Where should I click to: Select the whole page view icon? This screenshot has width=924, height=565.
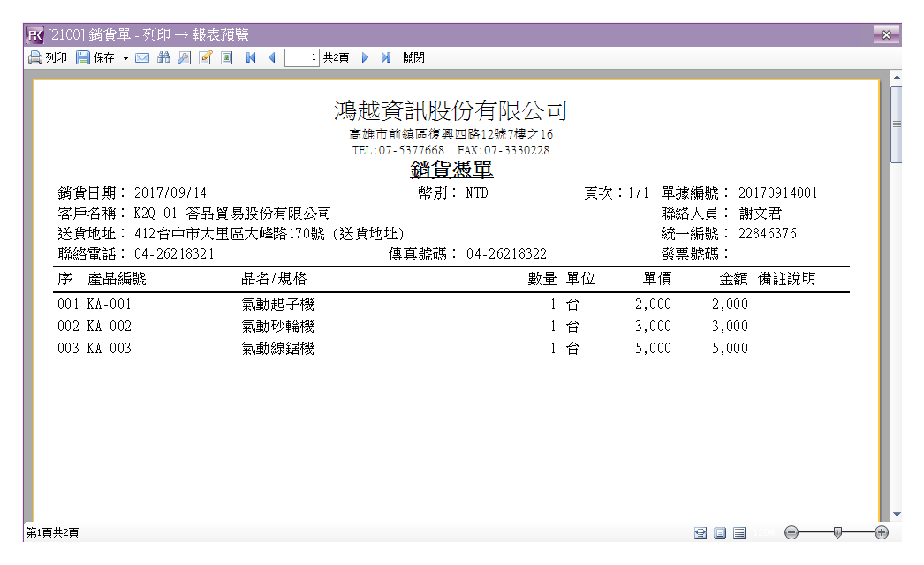coord(720,532)
